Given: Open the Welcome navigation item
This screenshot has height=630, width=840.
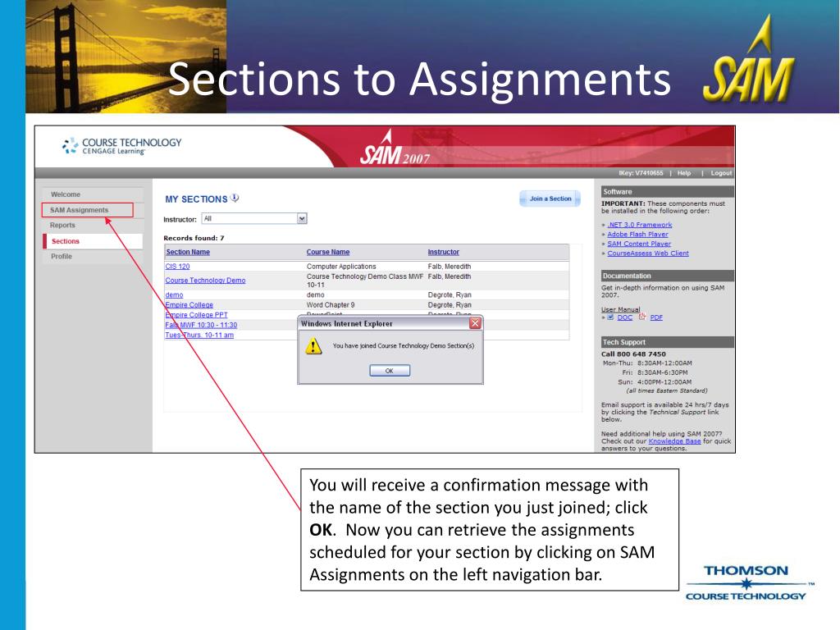Looking at the screenshot, I should click(x=66, y=194).
